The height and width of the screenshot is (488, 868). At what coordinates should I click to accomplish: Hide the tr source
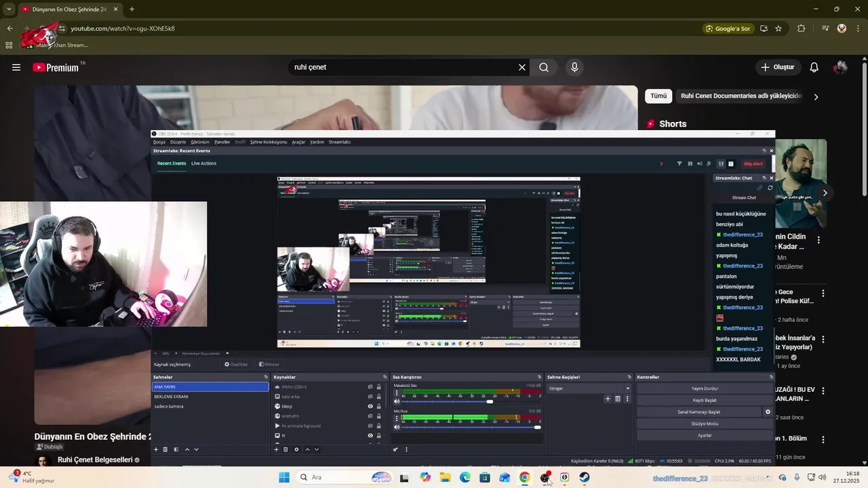point(370,436)
